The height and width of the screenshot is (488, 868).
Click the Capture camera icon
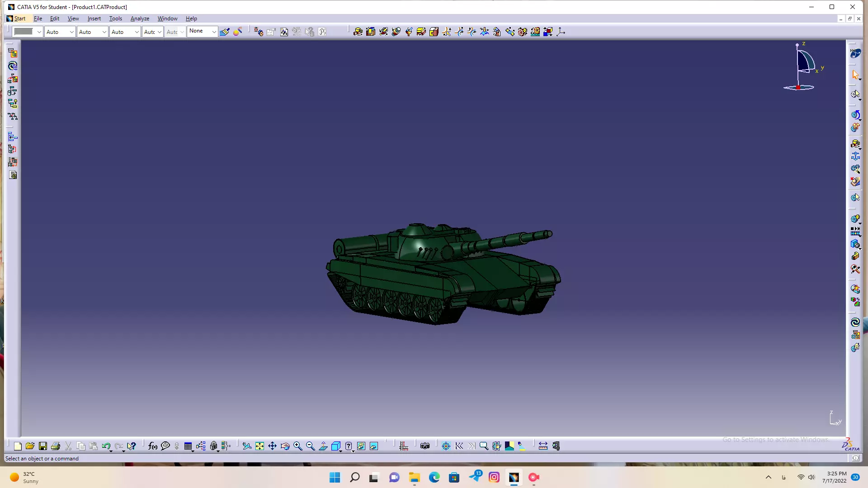click(x=425, y=446)
